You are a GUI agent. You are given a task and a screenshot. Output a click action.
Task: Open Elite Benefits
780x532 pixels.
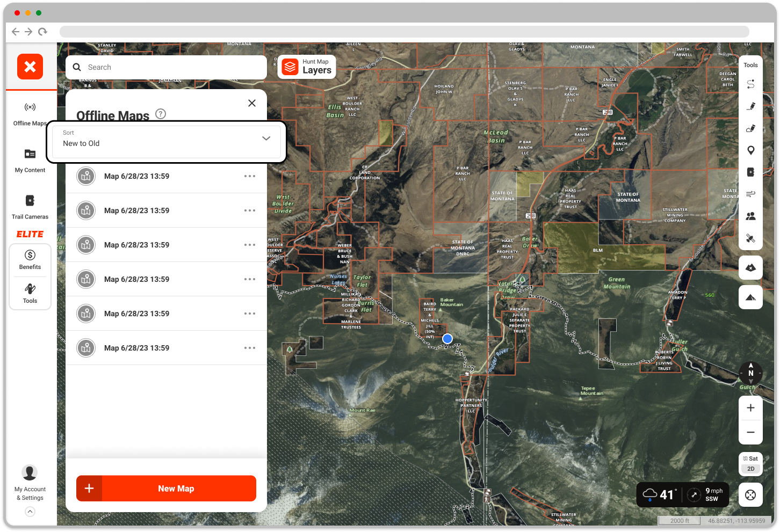[x=30, y=260]
